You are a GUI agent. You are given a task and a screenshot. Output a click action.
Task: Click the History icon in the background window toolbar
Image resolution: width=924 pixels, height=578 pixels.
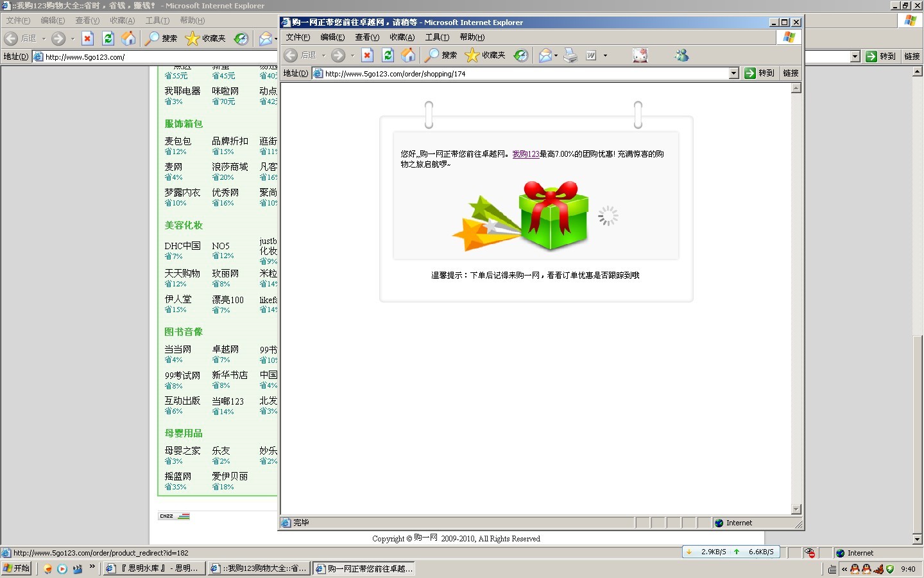click(x=241, y=39)
